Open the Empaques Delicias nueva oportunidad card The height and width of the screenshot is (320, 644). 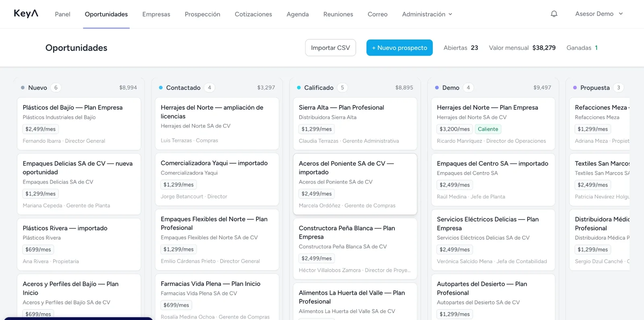(79, 184)
